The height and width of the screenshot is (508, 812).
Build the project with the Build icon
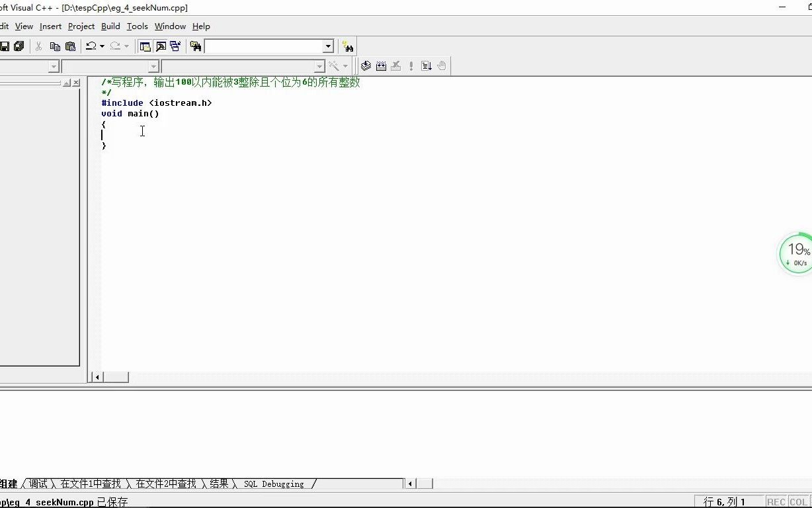(x=381, y=65)
